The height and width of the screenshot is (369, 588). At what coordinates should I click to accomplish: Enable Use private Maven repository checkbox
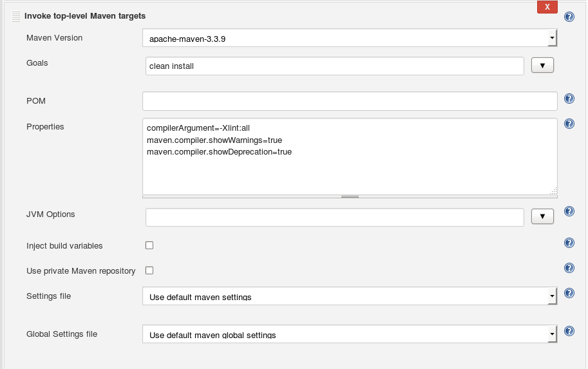point(149,270)
